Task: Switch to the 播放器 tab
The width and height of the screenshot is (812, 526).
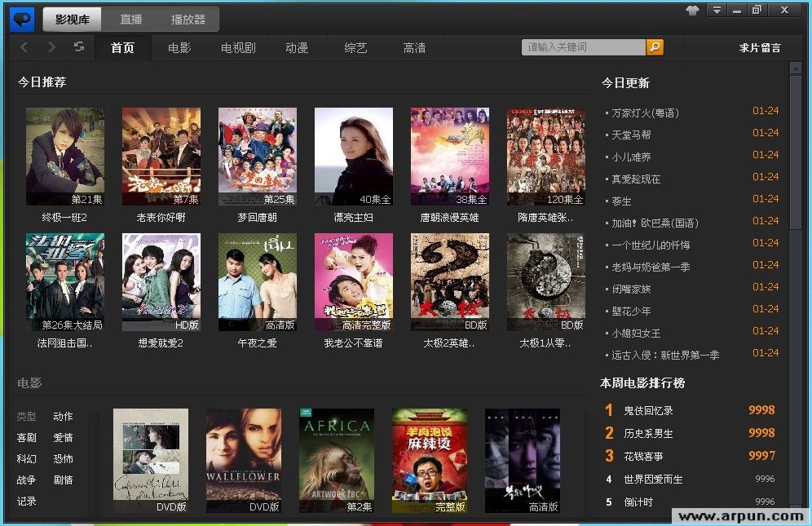Action: tap(188, 20)
